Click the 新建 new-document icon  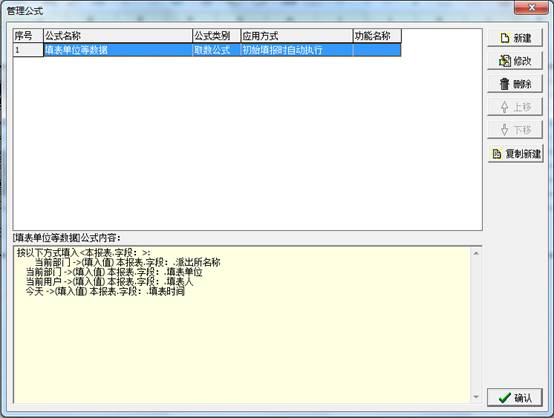505,38
